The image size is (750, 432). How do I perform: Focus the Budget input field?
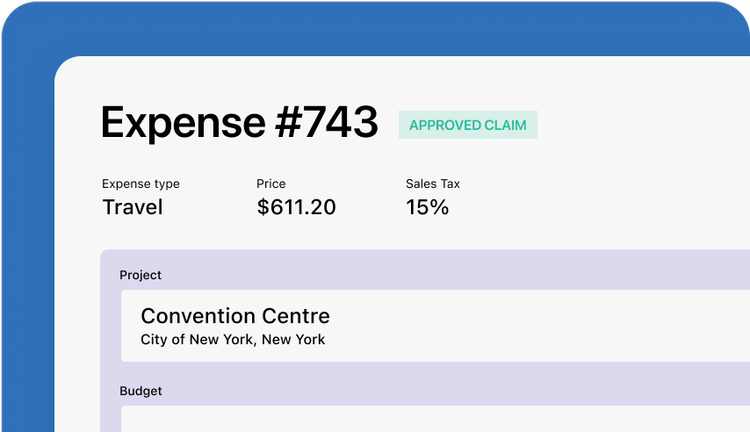pos(435,419)
